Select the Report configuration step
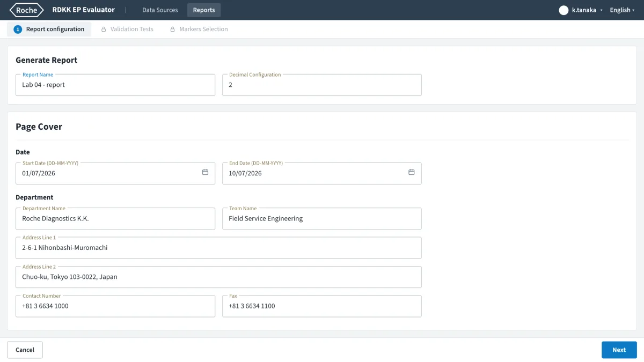This screenshot has height=362, width=644. (x=49, y=29)
